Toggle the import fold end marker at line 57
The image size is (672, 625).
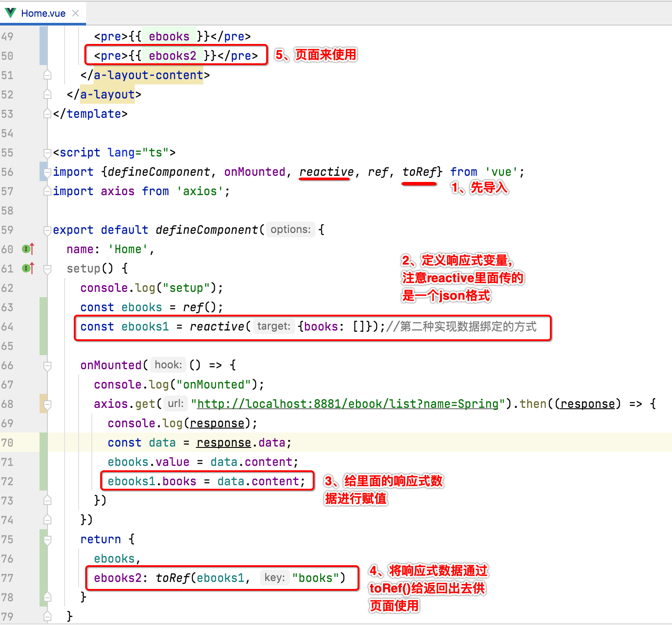tap(47, 191)
